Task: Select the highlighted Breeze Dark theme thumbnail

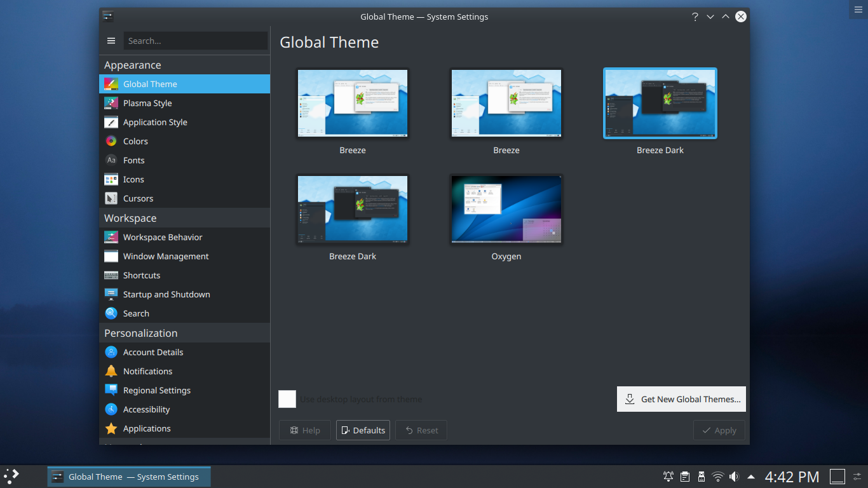Action: pos(660,103)
